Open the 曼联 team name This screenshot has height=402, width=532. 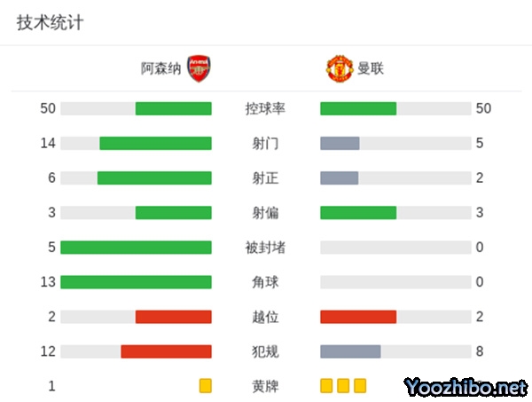tap(371, 68)
